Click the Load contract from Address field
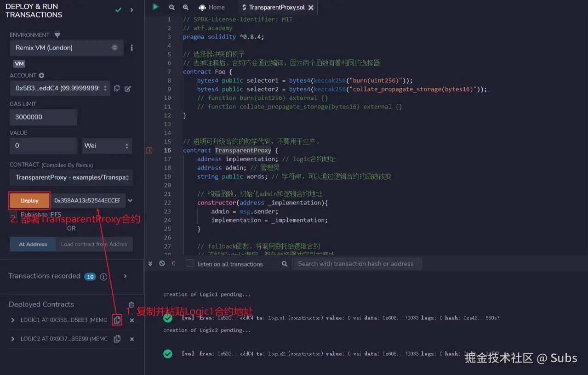Viewport: 588px width, 375px height. [94, 244]
